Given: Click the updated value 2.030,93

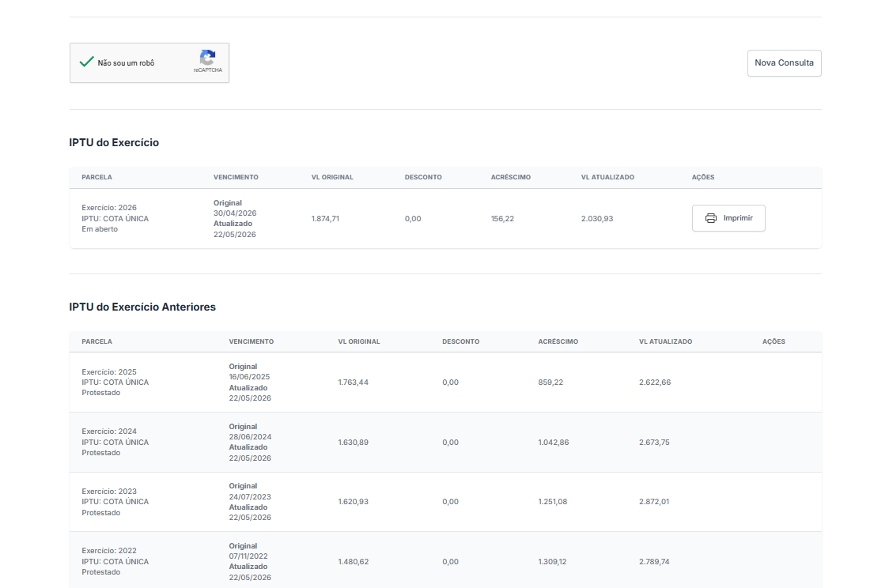Looking at the screenshot, I should (597, 219).
